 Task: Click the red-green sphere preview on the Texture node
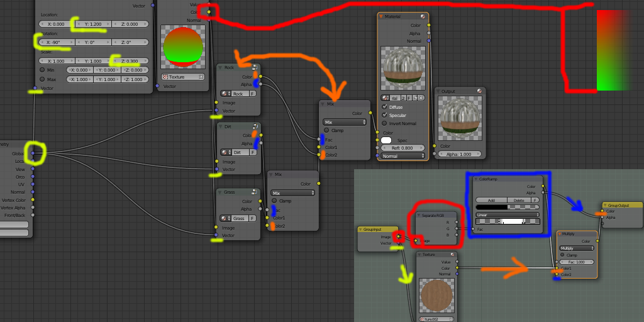point(183,48)
